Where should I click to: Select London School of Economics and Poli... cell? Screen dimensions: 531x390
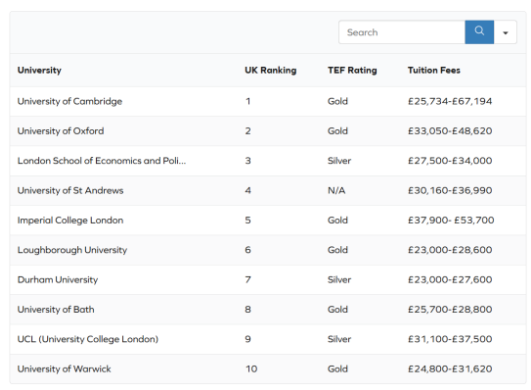click(102, 160)
